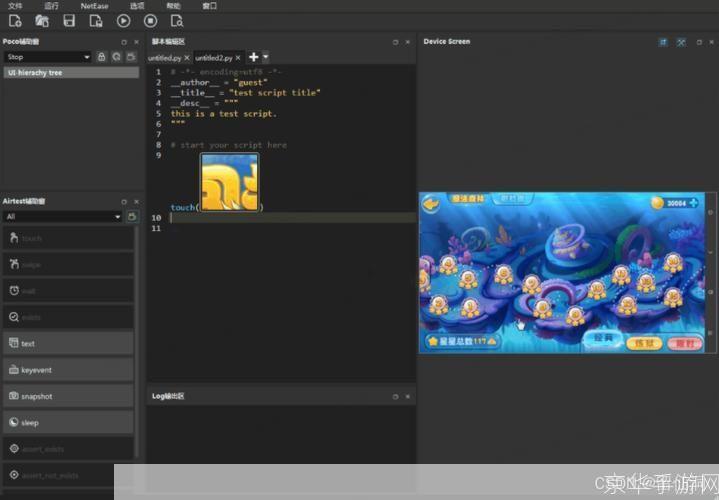Viewport: 719px width, 500px height.
Task: Click the Airtest command list scrollbar
Action: pos(137,342)
